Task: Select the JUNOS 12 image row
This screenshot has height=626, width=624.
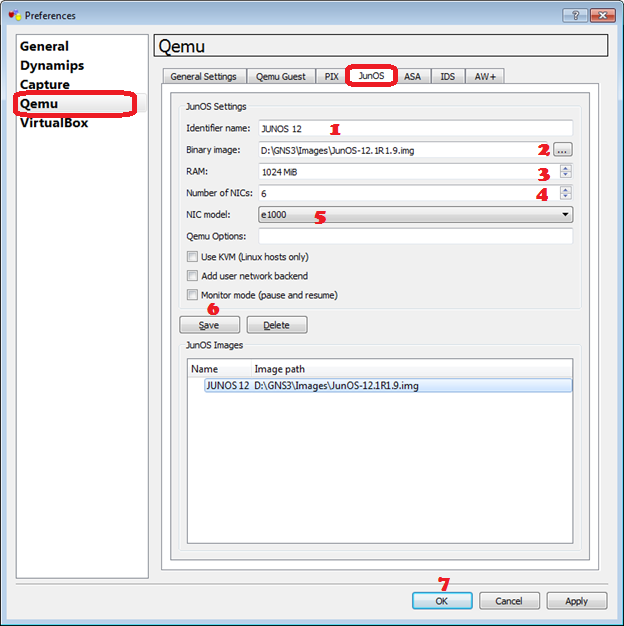Action: click(x=388, y=386)
